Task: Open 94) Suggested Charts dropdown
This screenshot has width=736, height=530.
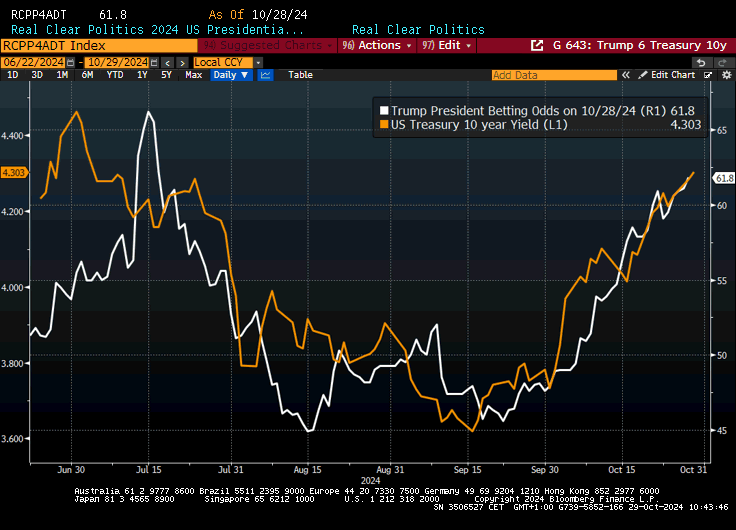Action: (267, 46)
